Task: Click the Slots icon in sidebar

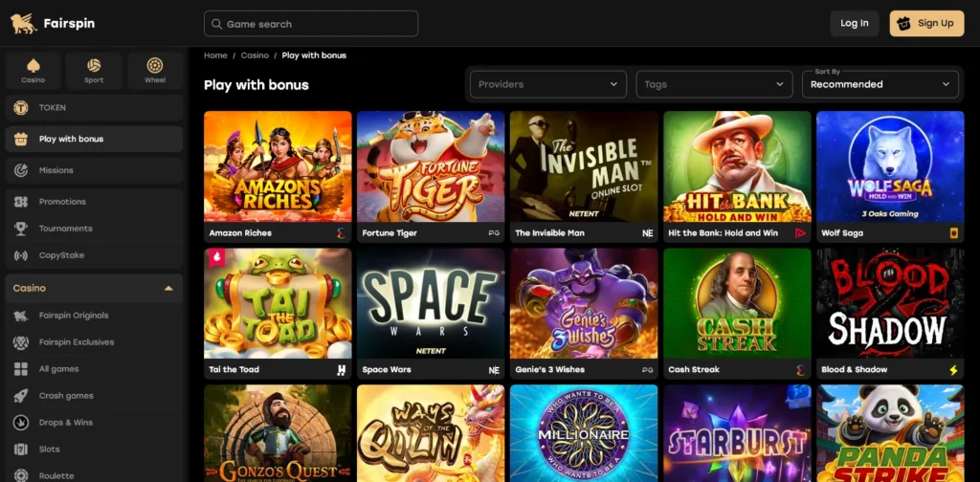Action: pyautogui.click(x=21, y=449)
